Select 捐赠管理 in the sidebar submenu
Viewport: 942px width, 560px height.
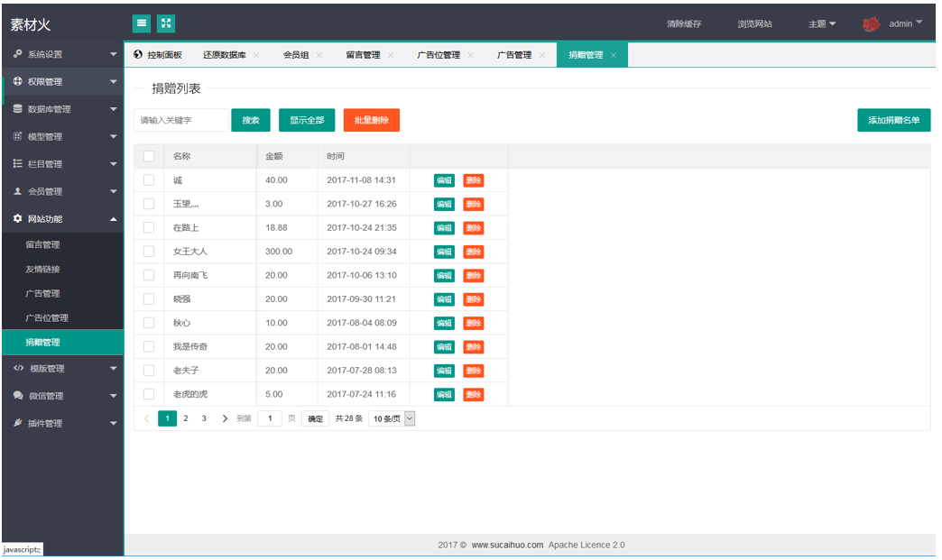pyautogui.click(x=62, y=342)
